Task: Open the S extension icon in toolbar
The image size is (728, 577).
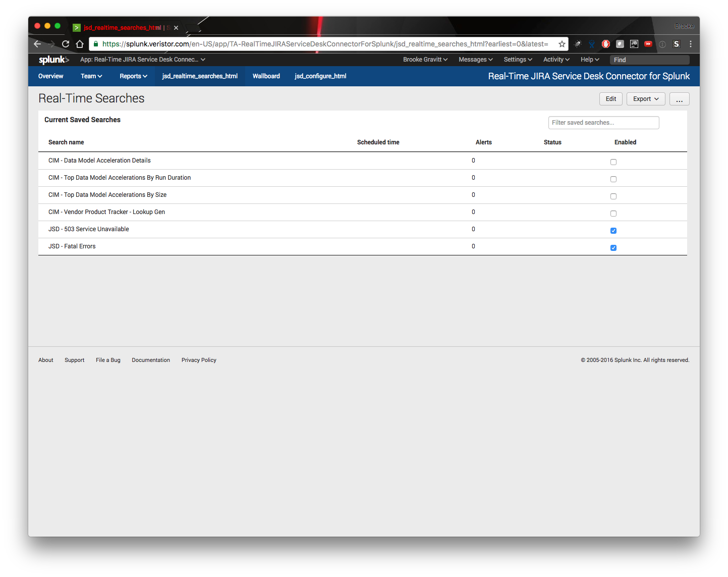Action: point(677,44)
